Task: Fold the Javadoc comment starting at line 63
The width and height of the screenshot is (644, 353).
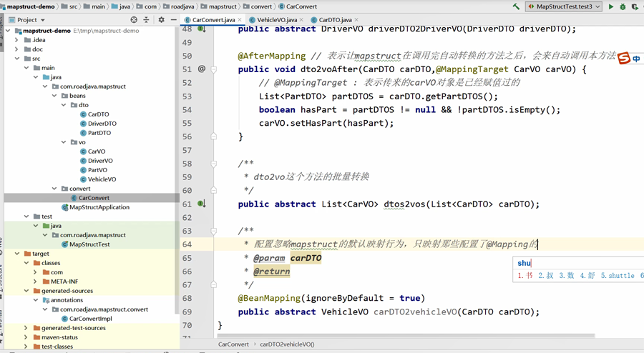Action: point(213,231)
